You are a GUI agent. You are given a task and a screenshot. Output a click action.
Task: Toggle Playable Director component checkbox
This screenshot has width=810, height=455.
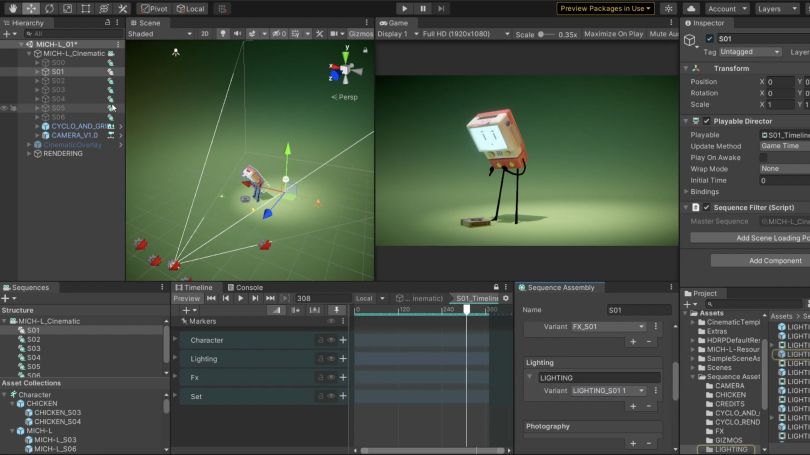coord(706,121)
